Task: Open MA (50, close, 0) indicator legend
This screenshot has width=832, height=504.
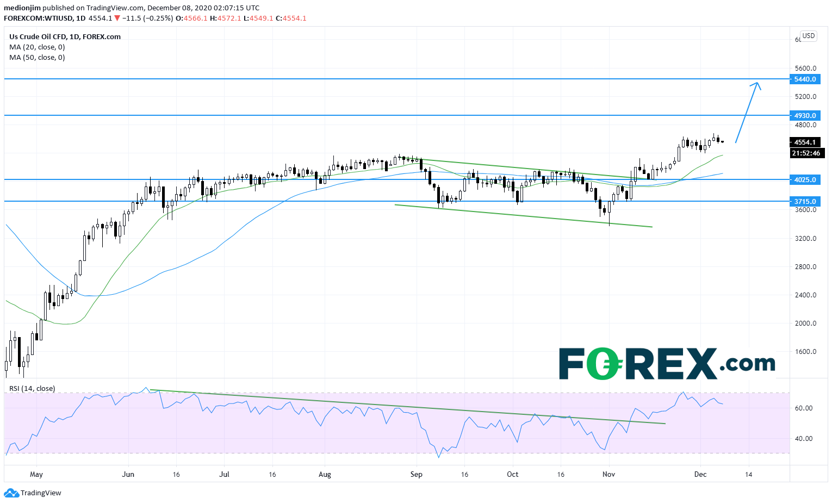Action: [x=37, y=58]
